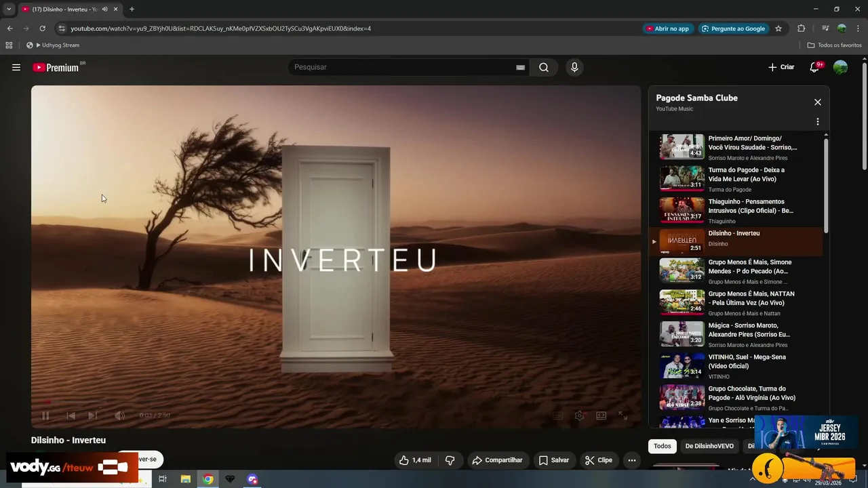The height and width of the screenshot is (488, 868).
Task: Open File Explorer from taskbar
Action: click(x=185, y=479)
